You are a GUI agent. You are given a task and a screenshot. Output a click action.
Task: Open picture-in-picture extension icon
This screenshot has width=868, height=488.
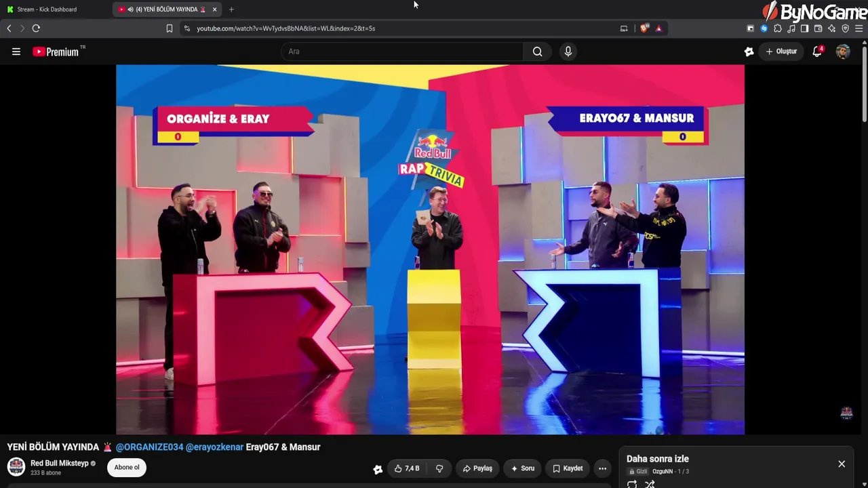[750, 28]
